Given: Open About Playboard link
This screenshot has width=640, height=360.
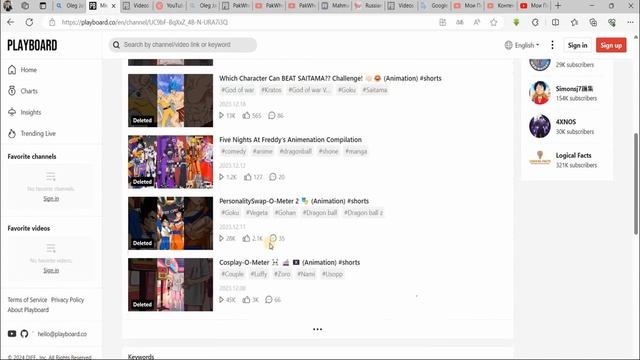Looking at the screenshot, I should point(28,310).
